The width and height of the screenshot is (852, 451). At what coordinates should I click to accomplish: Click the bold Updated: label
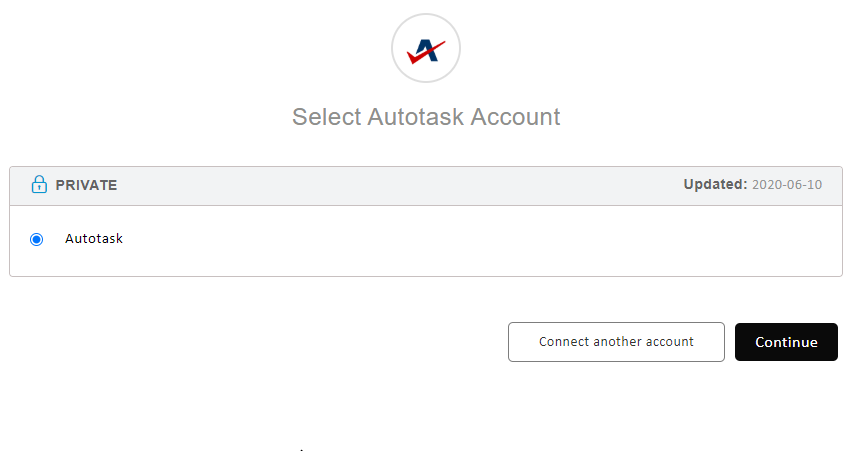click(715, 185)
